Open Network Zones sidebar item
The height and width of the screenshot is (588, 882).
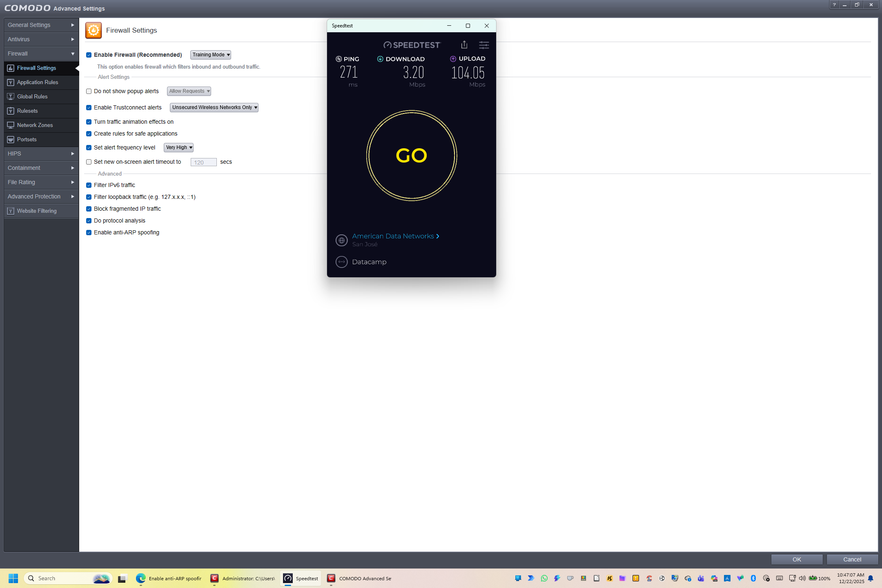tap(35, 125)
